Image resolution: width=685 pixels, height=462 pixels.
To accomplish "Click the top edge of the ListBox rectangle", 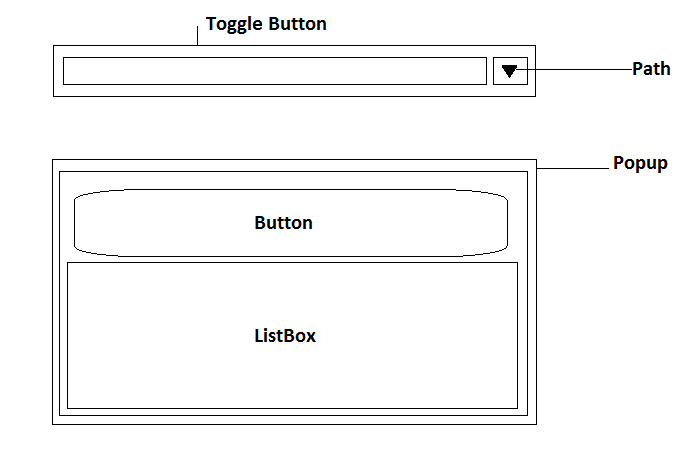I will click(x=292, y=263).
